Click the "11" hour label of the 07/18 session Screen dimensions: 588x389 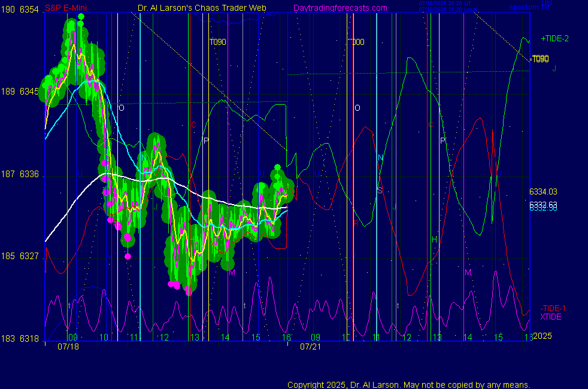[x=134, y=338]
